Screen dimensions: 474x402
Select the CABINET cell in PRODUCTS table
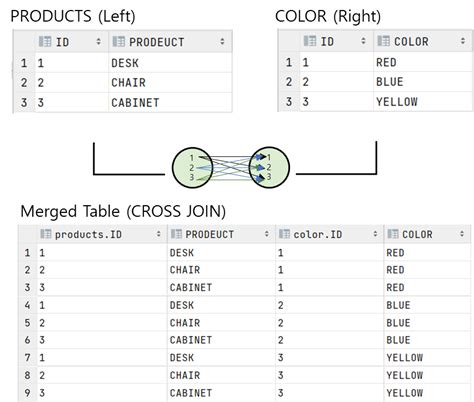click(170, 103)
